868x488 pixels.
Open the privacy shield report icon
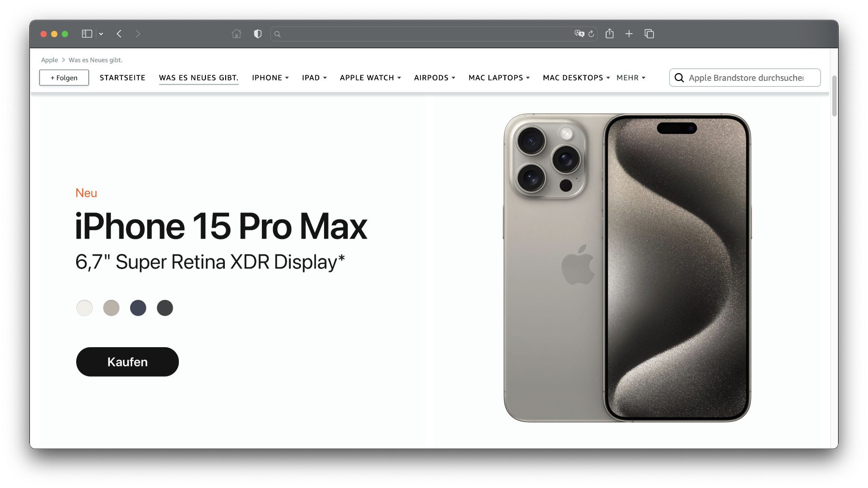258,34
